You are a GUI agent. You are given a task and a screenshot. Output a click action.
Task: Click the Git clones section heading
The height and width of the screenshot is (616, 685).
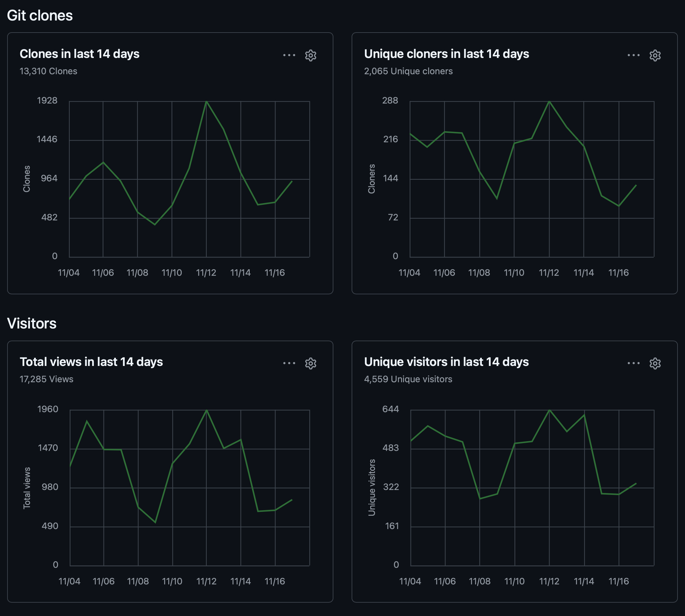(x=40, y=16)
